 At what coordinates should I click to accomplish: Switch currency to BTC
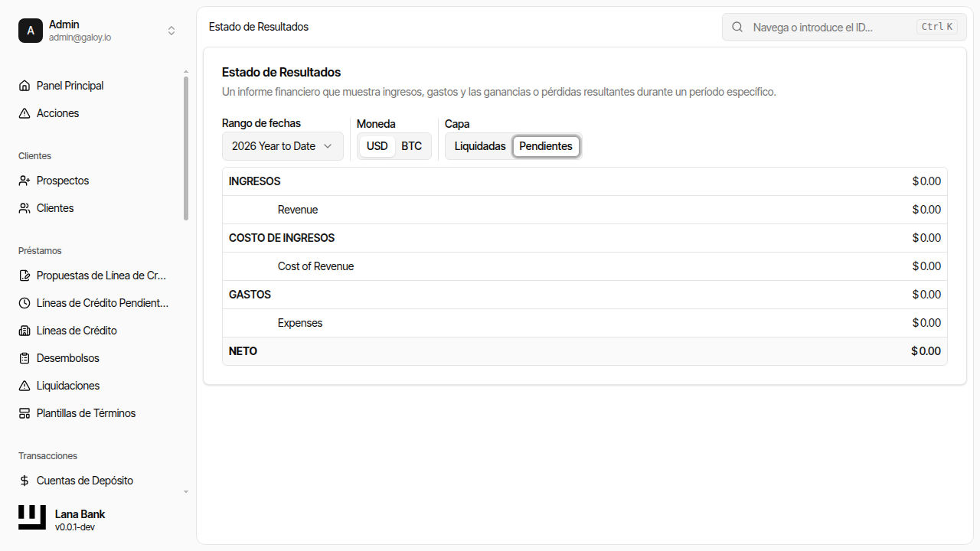(x=411, y=146)
